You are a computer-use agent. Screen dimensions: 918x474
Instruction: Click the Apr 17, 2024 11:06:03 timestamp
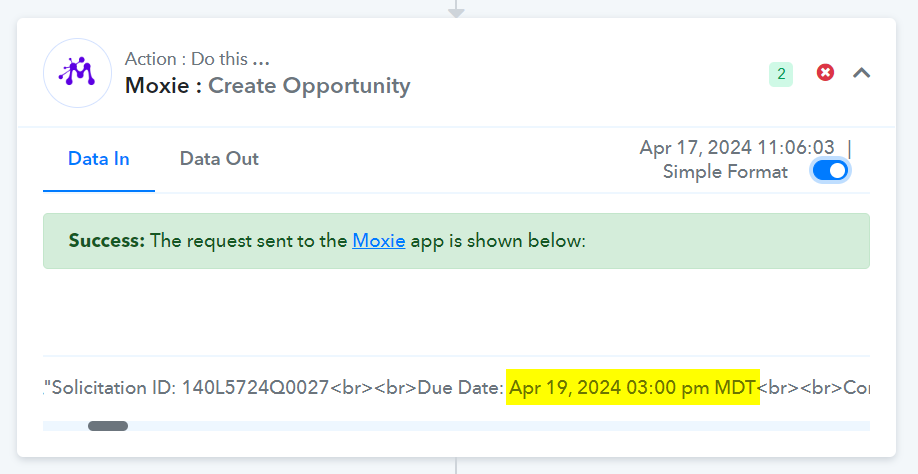pos(737,147)
